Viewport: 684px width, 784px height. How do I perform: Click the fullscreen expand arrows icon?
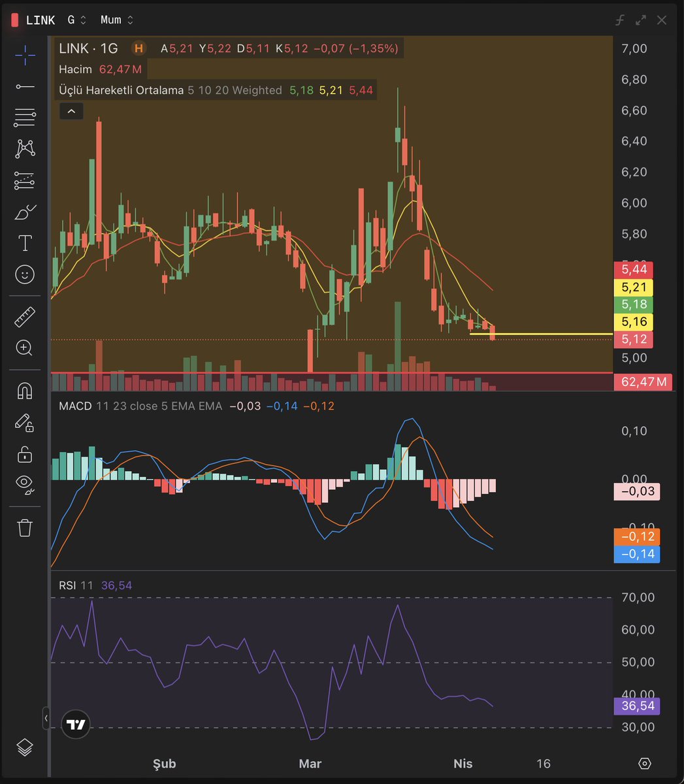coord(641,20)
